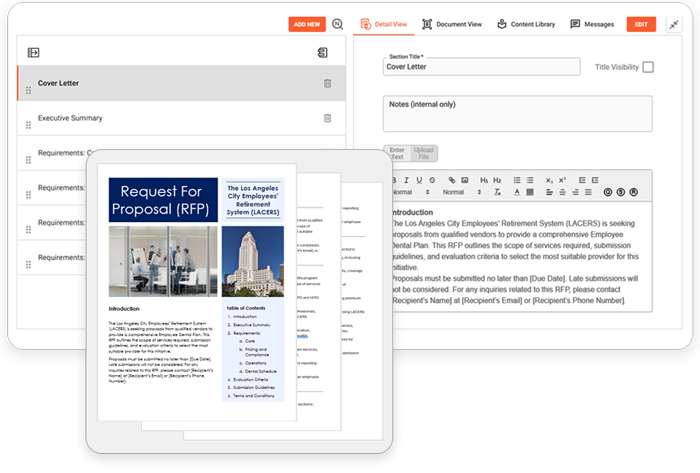Image resolution: width=700 pixels, height=473 pixels.
Task: Insert a hyperlink with the link icon
Action: point(452,180)
